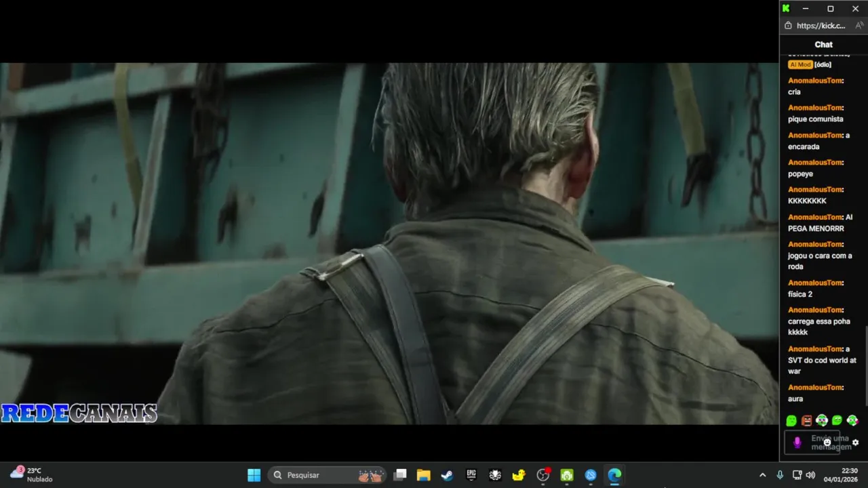
Task: Switch to Microsoft Edge in taskbar
Action: (614, 475)
